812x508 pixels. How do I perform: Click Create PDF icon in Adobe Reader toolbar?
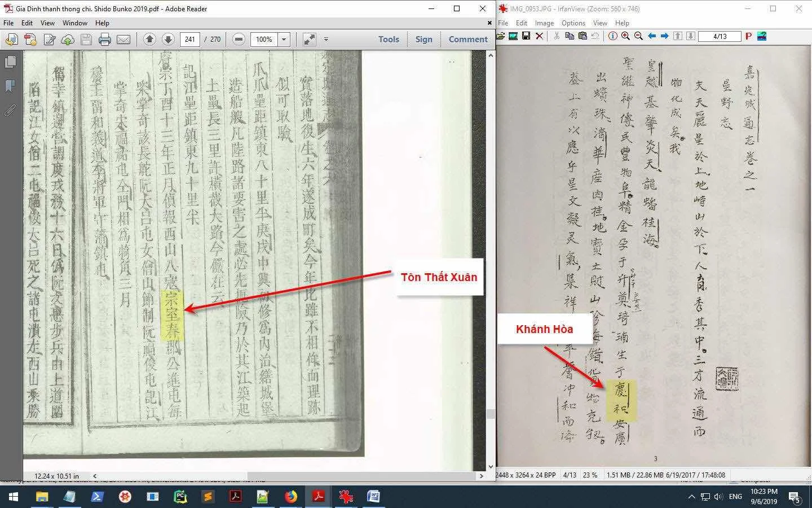[11, 40]
